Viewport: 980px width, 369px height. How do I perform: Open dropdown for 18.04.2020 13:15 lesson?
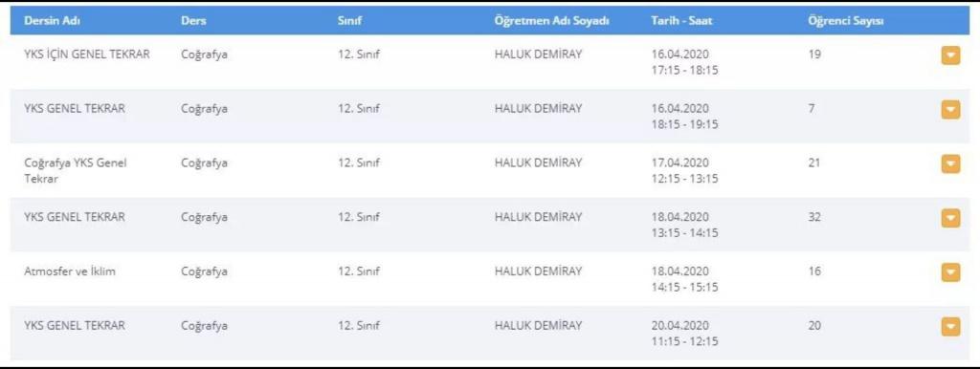(x=950, y=219)
